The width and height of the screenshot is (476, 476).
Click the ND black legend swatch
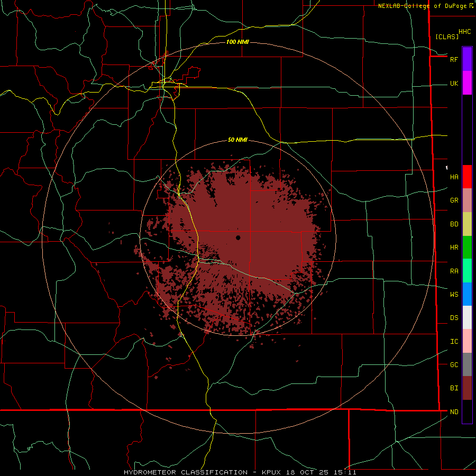coord(467,411)
